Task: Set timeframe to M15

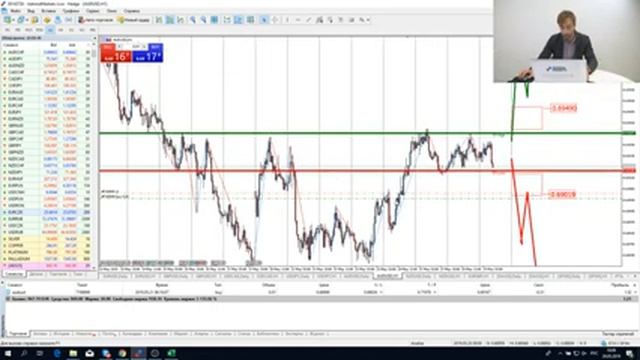Action: click(29, 30)
